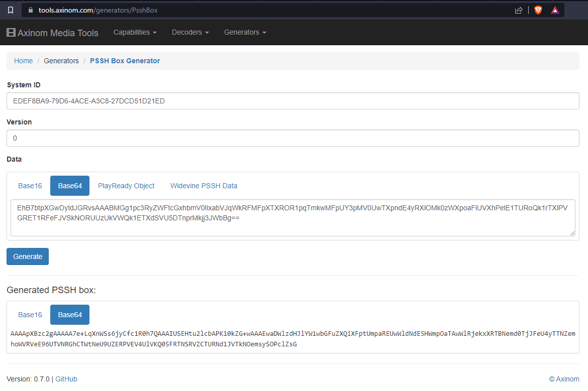Open the Capabilities dropdown menu
The image size is (588, 391).
pos(135,32)
